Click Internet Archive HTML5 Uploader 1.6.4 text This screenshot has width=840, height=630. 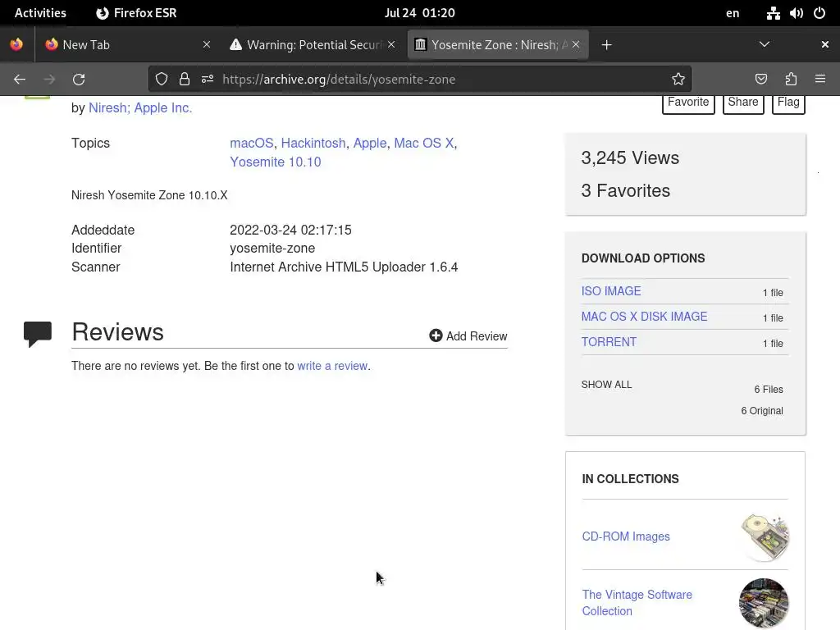point(344,267)
